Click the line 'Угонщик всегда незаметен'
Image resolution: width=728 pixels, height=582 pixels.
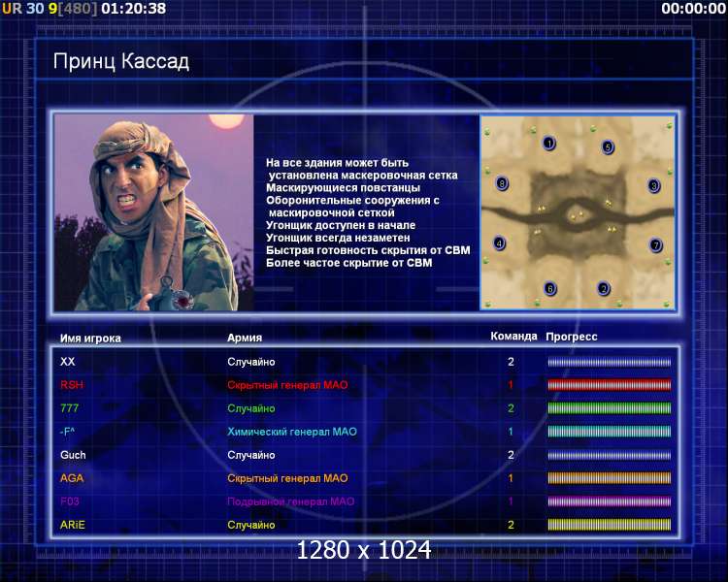pos(338,238)
